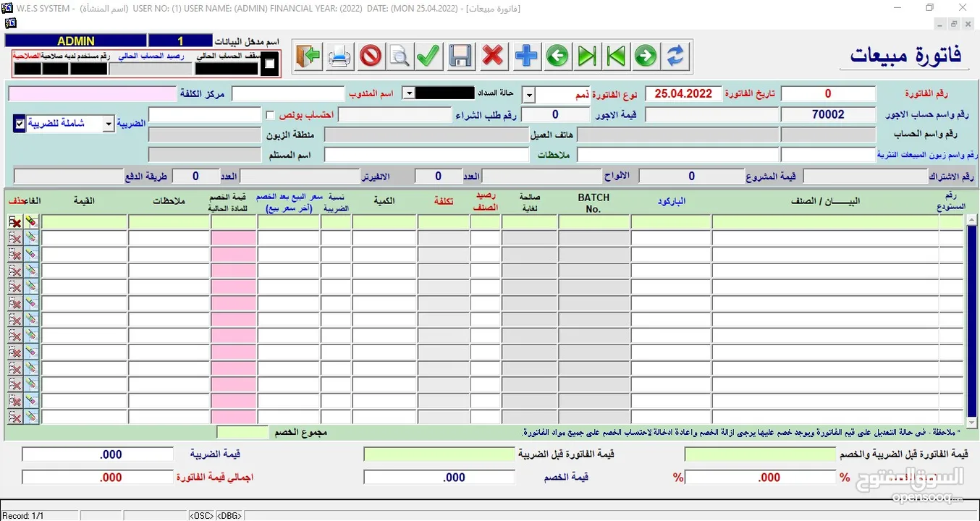The width and height of the screenshot is (980, 521).
Task: Click the اسم المستلم field
Action: coord(205,155)
